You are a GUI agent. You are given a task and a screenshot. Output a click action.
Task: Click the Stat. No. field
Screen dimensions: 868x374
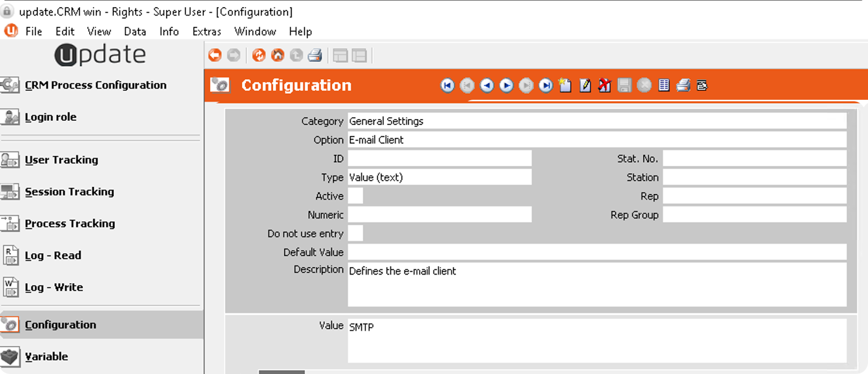point(755,159)
